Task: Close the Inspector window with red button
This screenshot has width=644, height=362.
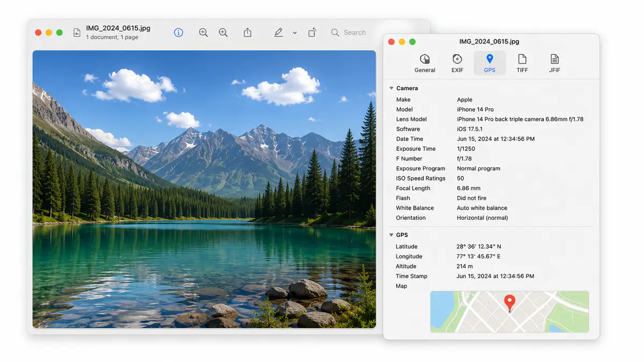Action: click(x=391, y=42)
